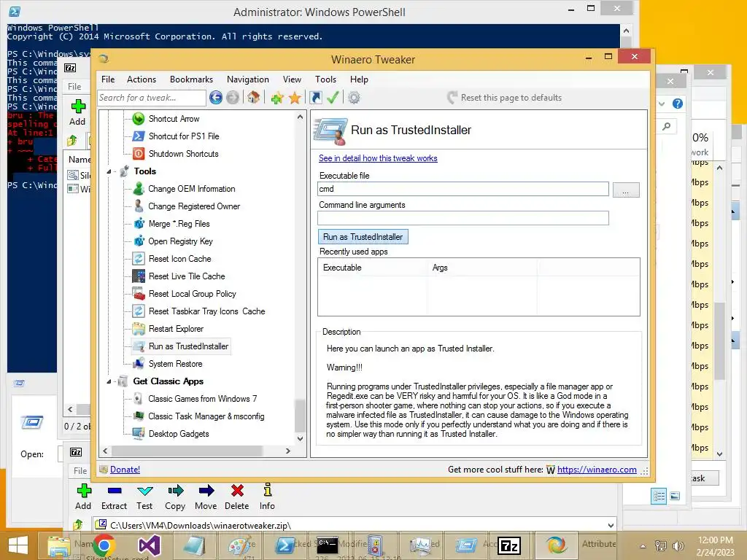Select Reset Local Group Policy tree item

(x=193, y=294)
